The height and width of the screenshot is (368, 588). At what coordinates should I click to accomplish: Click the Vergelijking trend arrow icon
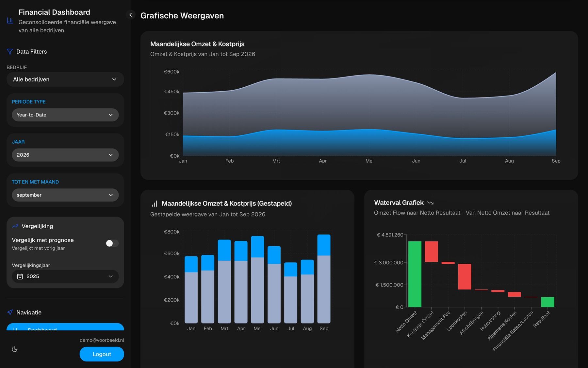15,226
